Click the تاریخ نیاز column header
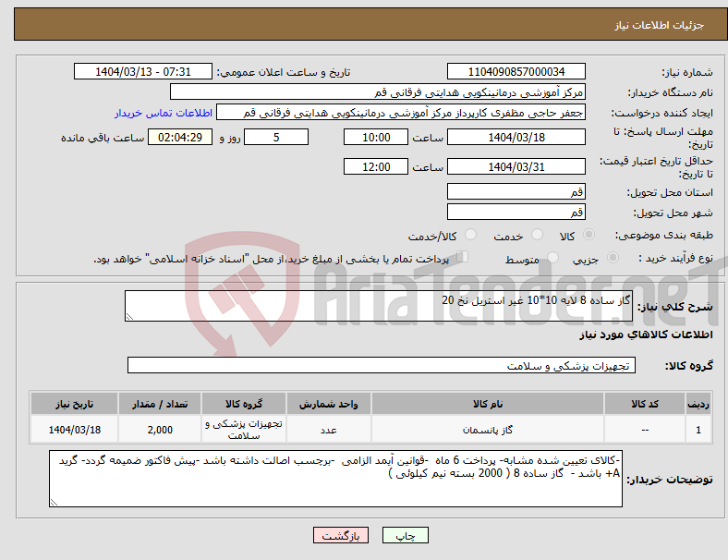 pos(74,404)
